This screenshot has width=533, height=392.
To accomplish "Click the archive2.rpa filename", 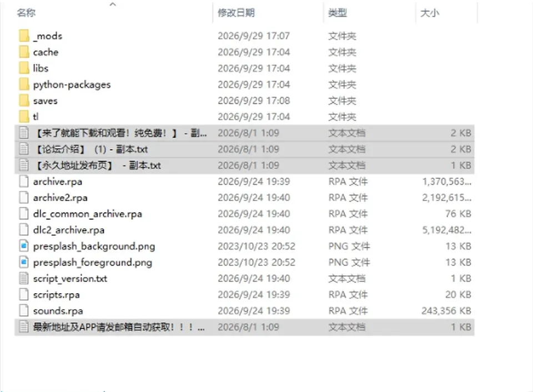I will pyautogui.click(x=60, y=198).
